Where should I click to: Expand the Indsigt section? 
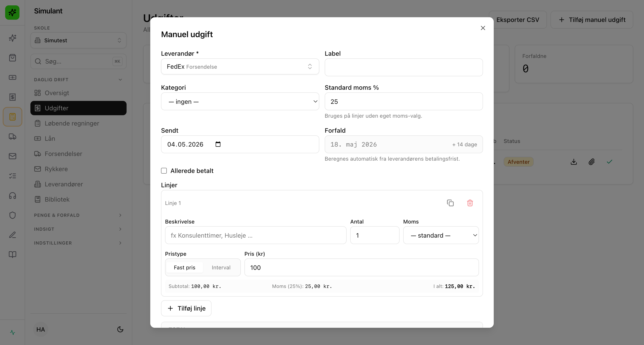pos(78,229)
